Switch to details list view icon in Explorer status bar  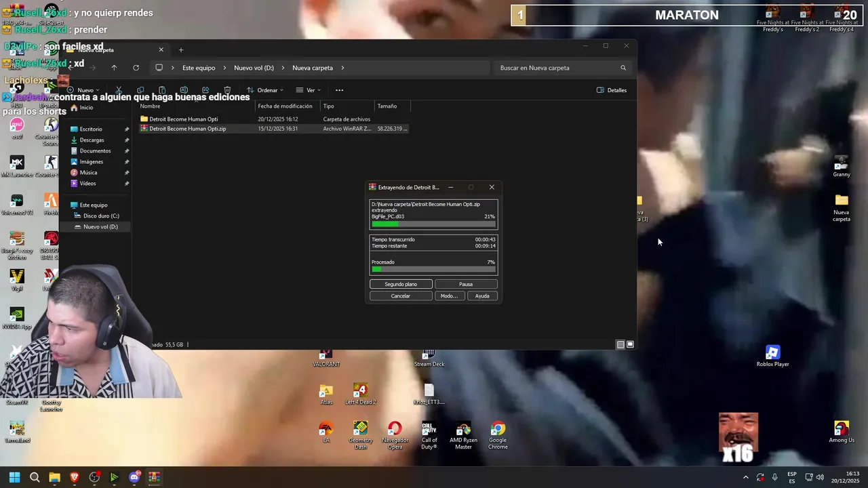coord(620,344)
